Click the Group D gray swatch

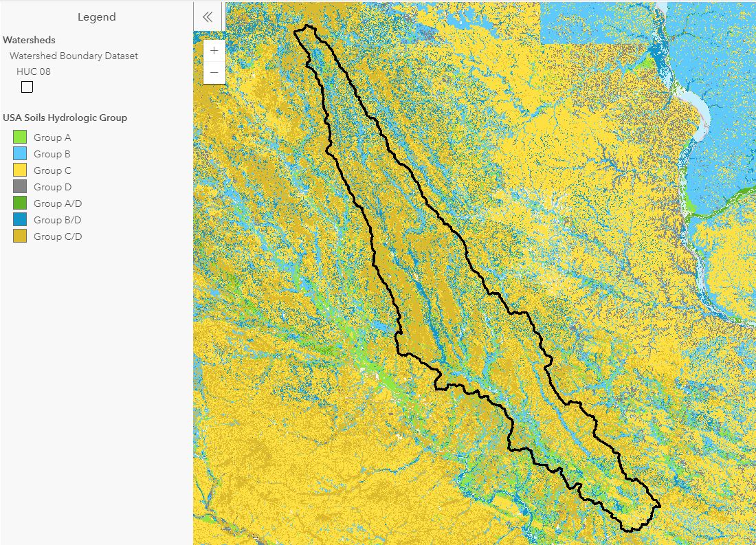(20, 187)
